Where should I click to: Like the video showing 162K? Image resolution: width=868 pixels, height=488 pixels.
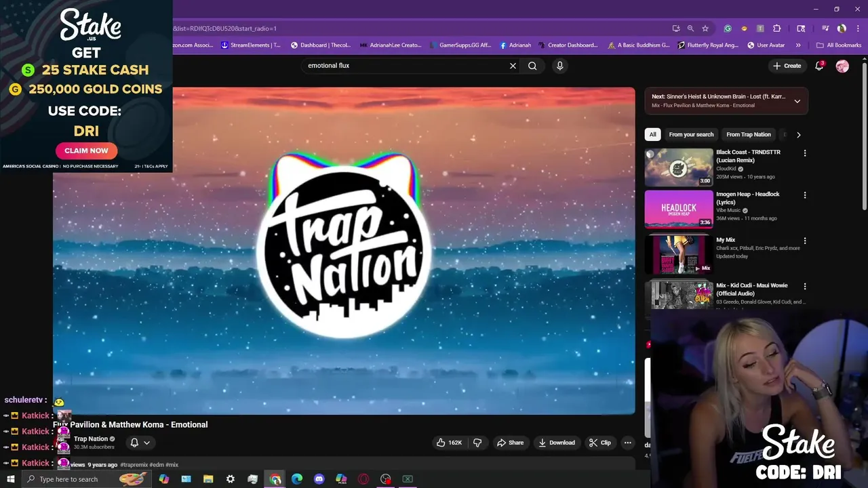tap(449, 443)
